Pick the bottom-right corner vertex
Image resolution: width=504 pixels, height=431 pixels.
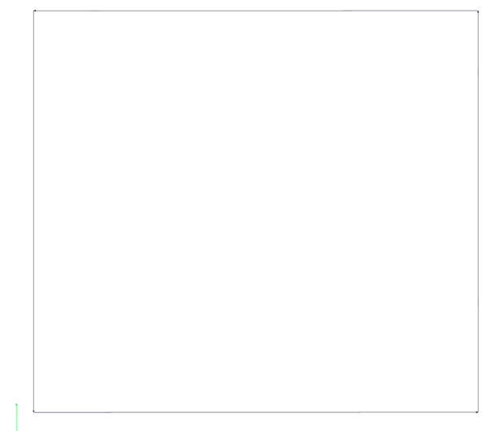477,412
